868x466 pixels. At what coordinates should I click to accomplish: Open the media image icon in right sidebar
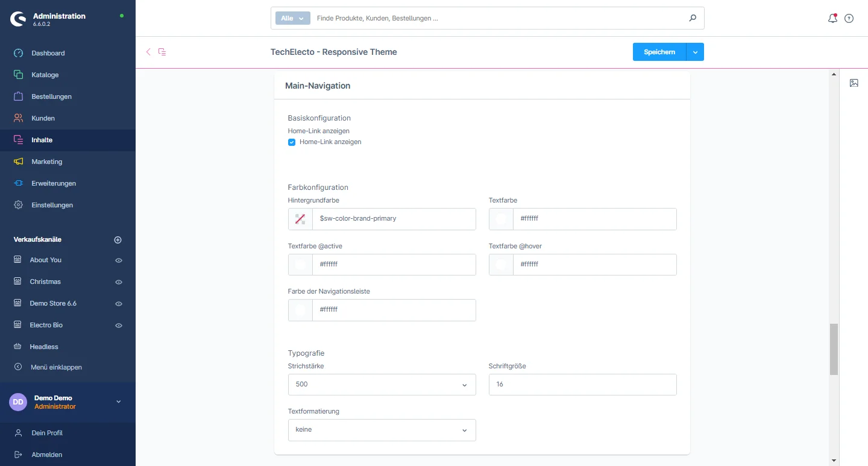pyautogui.click(x=854, y=83)
